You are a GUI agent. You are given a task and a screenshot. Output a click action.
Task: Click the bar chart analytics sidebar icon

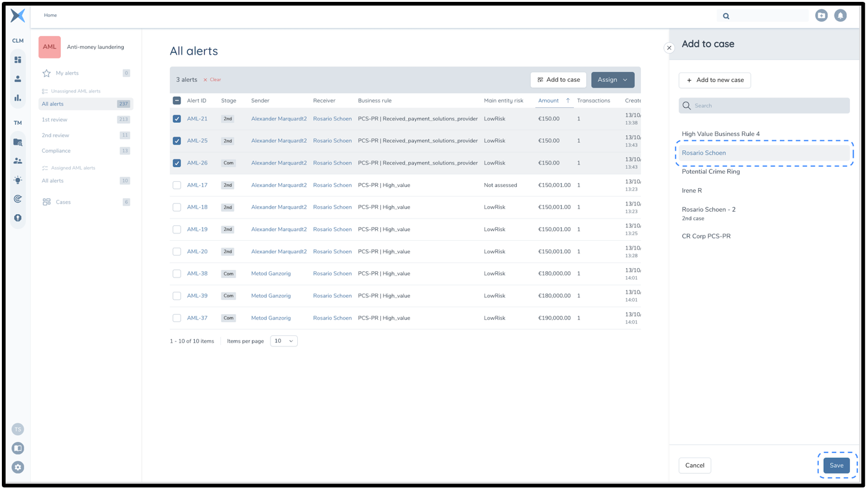(x=18, y=98)
